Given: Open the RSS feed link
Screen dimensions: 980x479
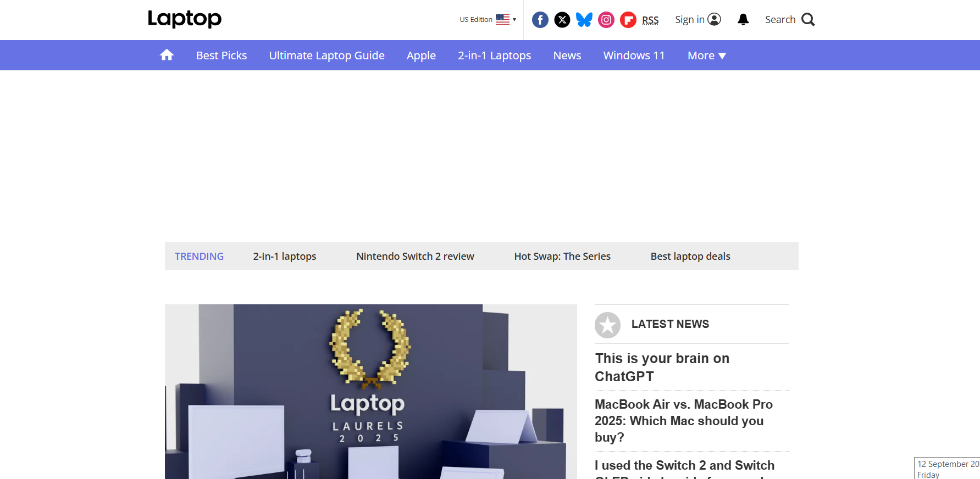Looking at the screenshot, I should click(x=650, y=20).
